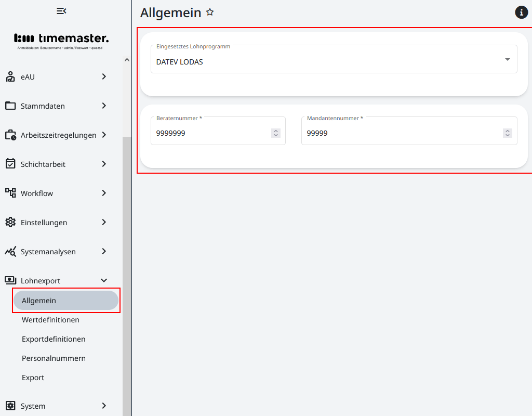
Task: Open the info button top right
Action: click(x=521, y=12)
